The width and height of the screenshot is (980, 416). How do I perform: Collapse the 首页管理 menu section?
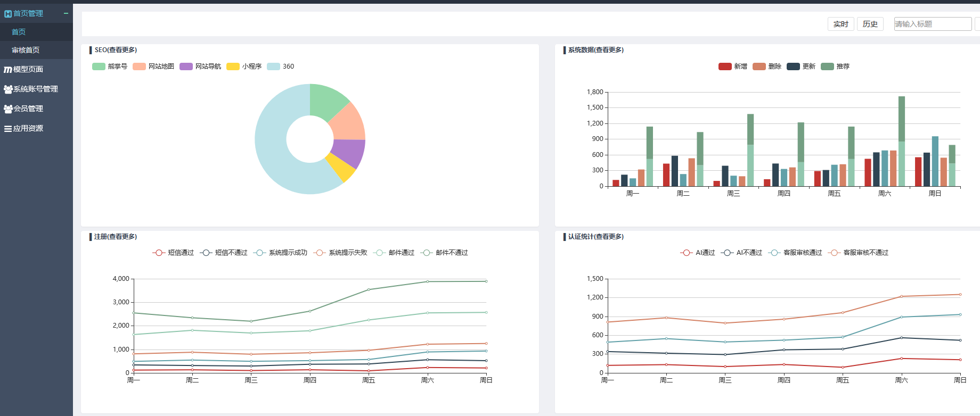66,13
